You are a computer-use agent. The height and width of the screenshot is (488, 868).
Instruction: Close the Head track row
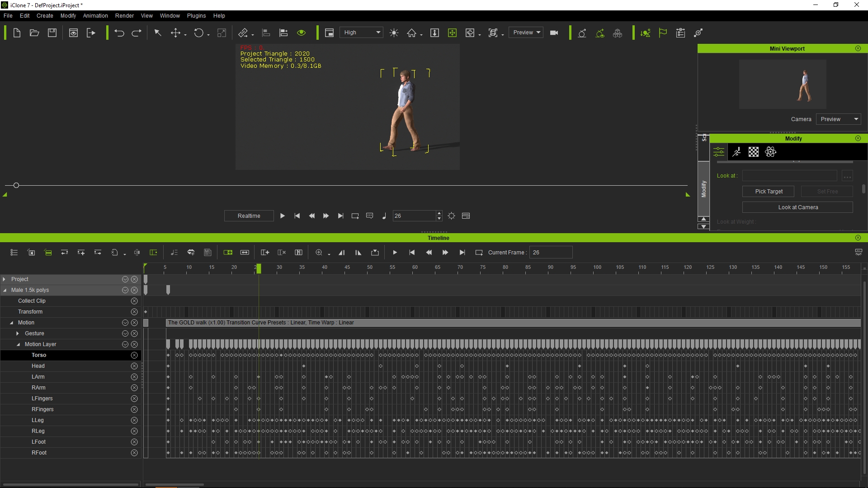[134, 366]
